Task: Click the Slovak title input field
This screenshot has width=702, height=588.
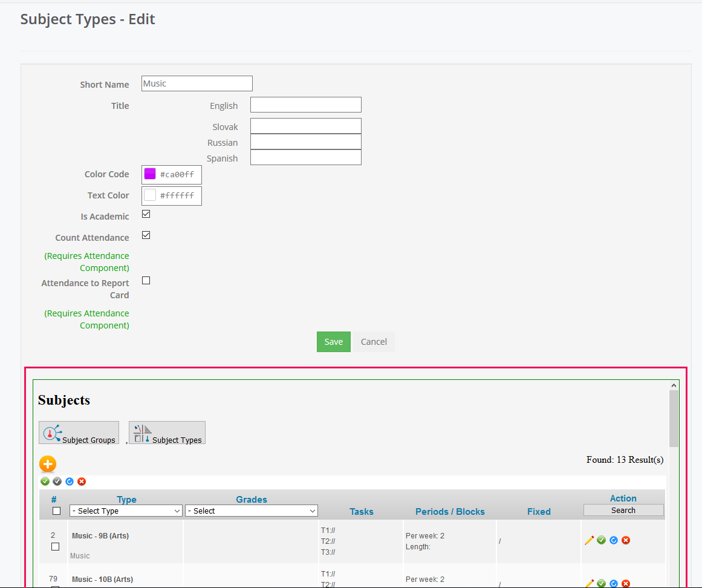Action: coord(306,126)
